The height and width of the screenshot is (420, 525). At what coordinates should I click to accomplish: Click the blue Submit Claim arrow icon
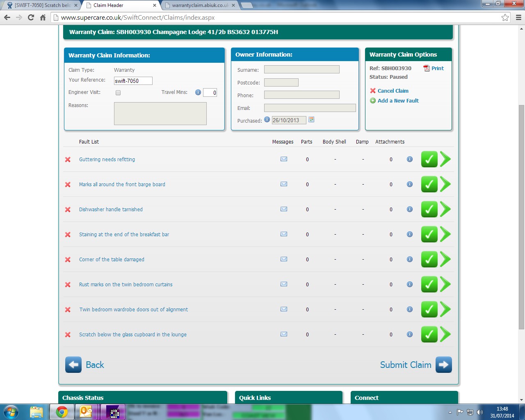444,365
